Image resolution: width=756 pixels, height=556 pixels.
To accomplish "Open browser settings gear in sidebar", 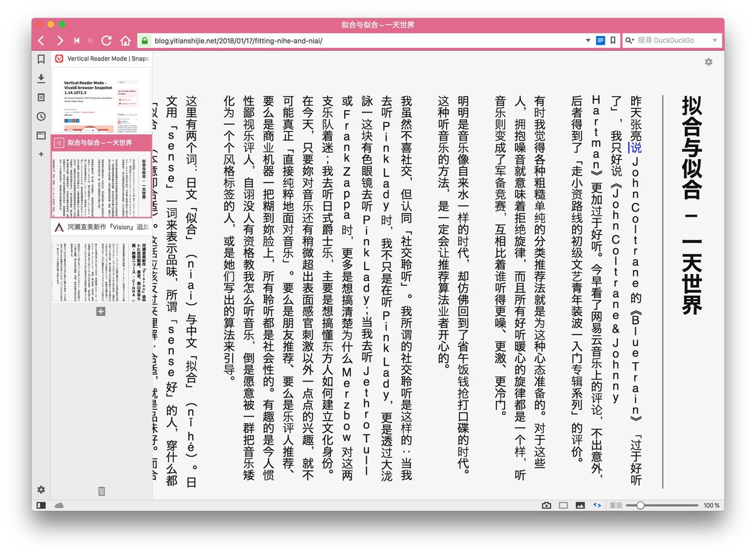I will 41,489.
